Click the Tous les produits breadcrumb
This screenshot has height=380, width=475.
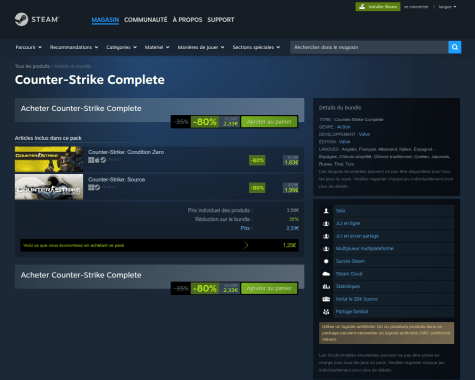tap(32, 66)
